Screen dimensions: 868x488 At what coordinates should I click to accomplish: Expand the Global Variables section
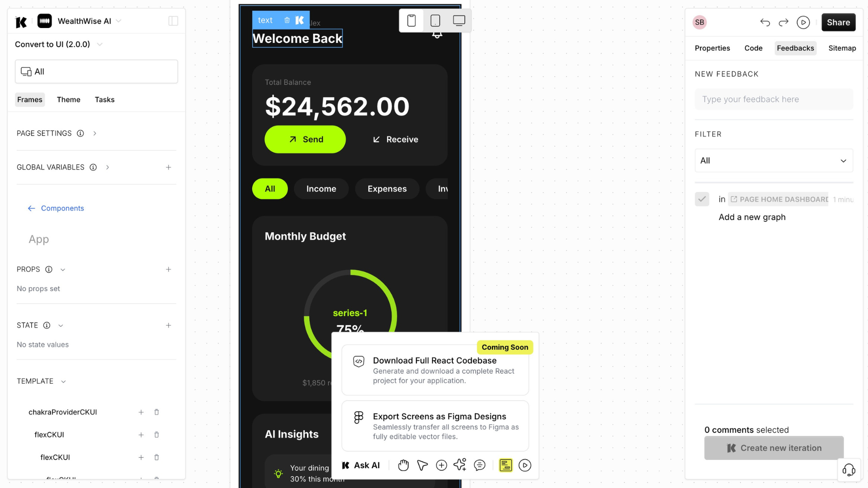[x=106, y=168]
